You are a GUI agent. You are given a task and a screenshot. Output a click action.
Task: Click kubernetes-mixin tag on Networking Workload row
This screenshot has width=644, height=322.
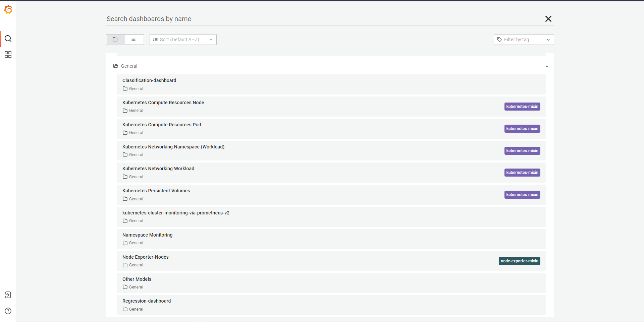(522, 173)
